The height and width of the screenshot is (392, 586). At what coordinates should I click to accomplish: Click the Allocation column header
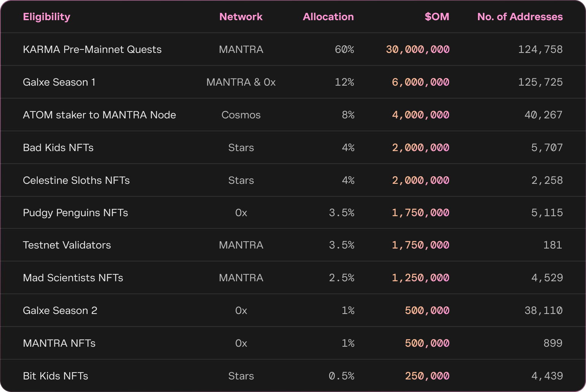(328, 17)
